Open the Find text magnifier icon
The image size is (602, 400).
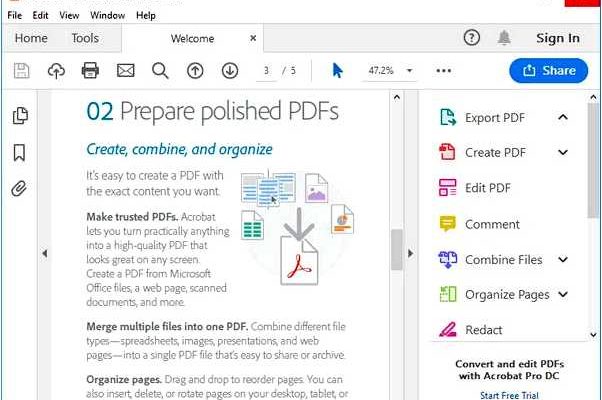(160, 71)
